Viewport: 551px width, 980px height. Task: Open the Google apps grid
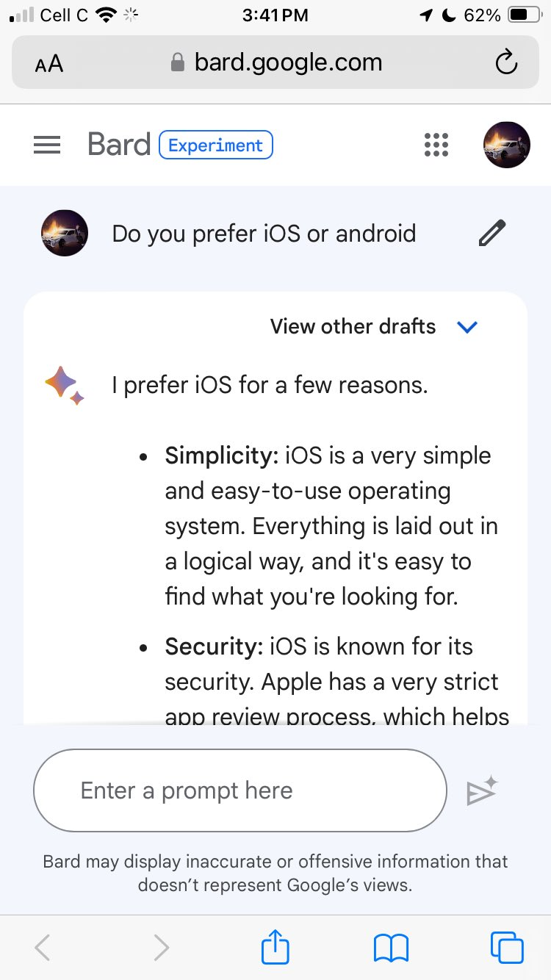coord(436,145)
